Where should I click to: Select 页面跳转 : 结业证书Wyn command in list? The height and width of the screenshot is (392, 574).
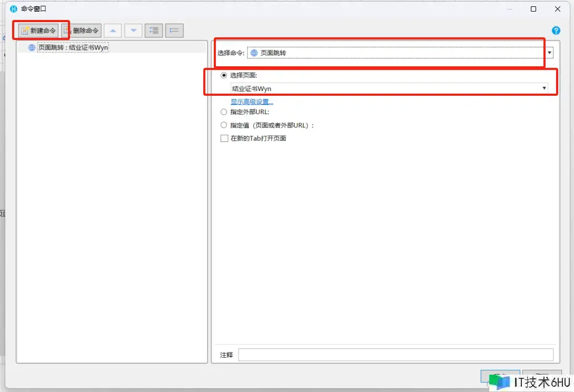tap(73, 48)
